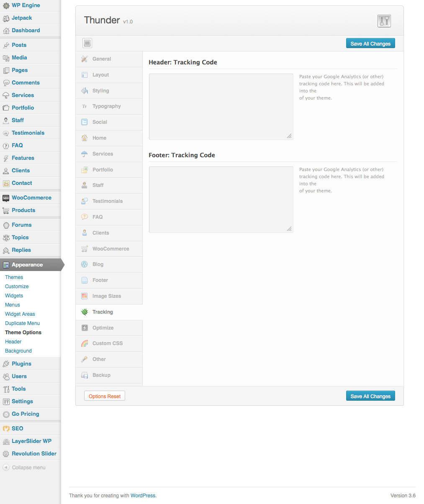Screen dimensions: 424x504
Task: Click the Media icon in admin menu
Action: point(6,58)
